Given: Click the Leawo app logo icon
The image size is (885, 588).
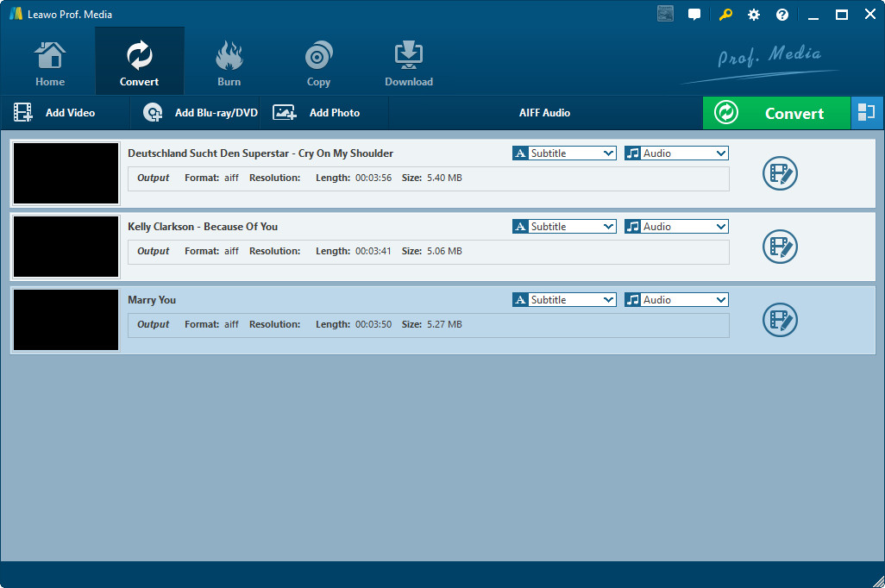Looking at the screenshot, I should pos(16,14).
